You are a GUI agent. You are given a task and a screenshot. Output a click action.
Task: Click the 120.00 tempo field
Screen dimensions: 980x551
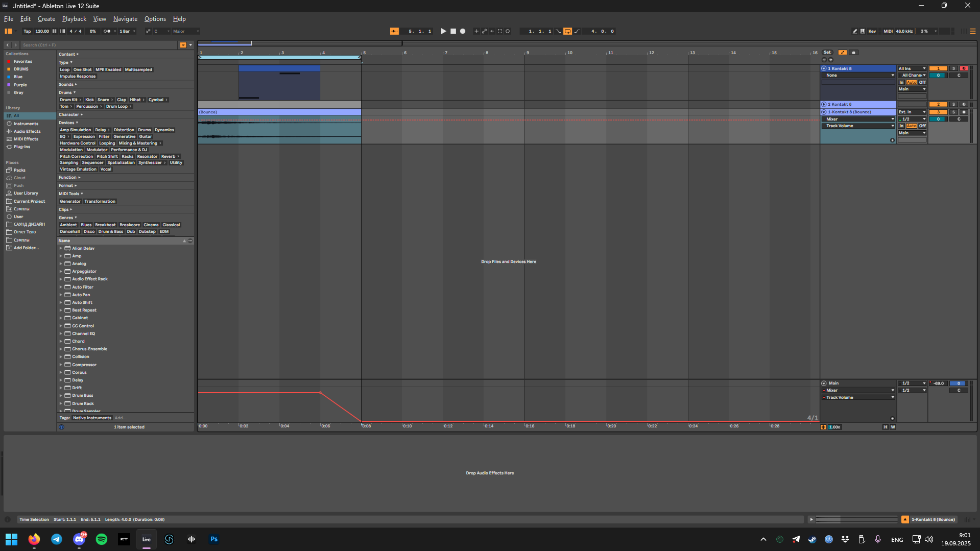click(42, 31)
